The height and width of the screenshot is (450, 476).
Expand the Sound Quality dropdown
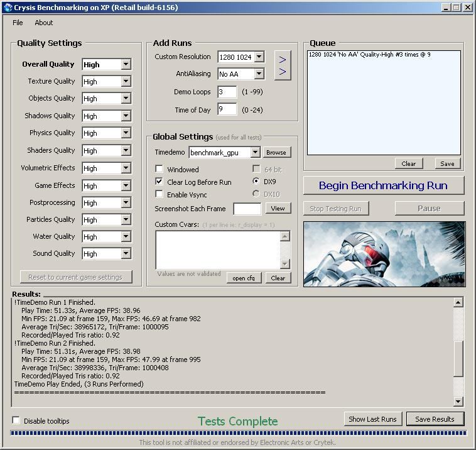[126, 254]
